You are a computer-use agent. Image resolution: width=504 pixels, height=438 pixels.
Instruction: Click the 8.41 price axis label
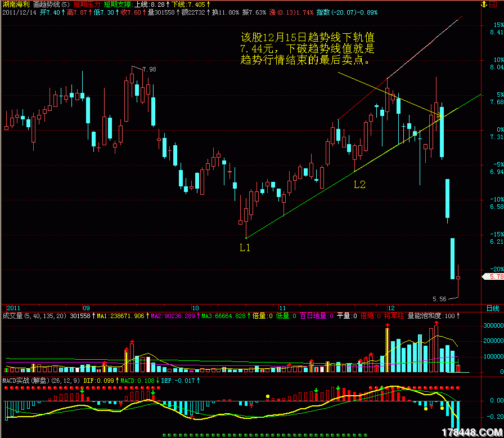(x=497, y=33)
